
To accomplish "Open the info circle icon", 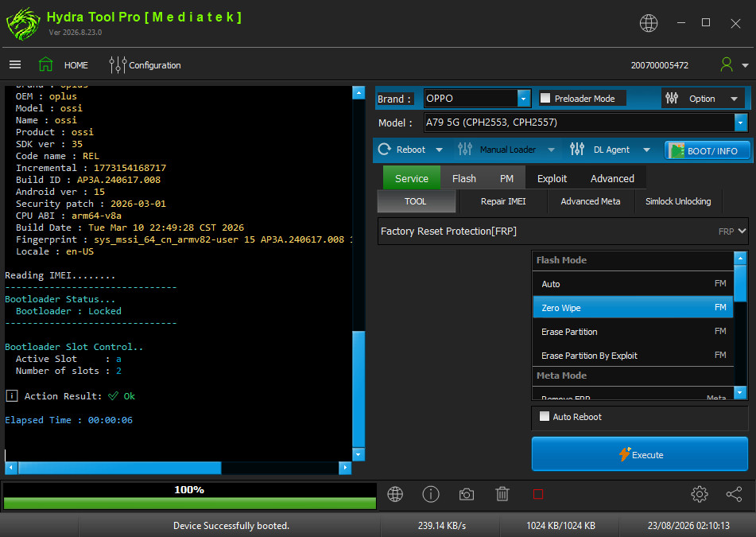I will [x=431, y=494].
